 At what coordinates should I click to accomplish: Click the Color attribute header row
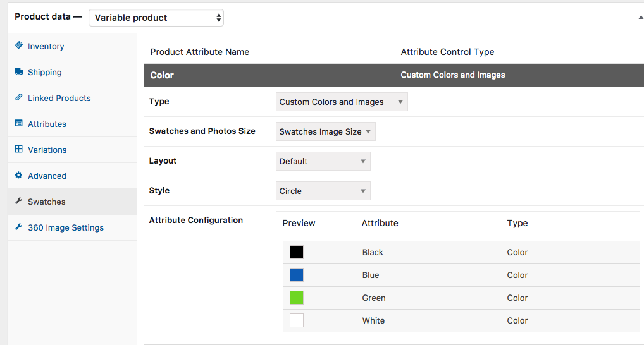tap(392, 75)
